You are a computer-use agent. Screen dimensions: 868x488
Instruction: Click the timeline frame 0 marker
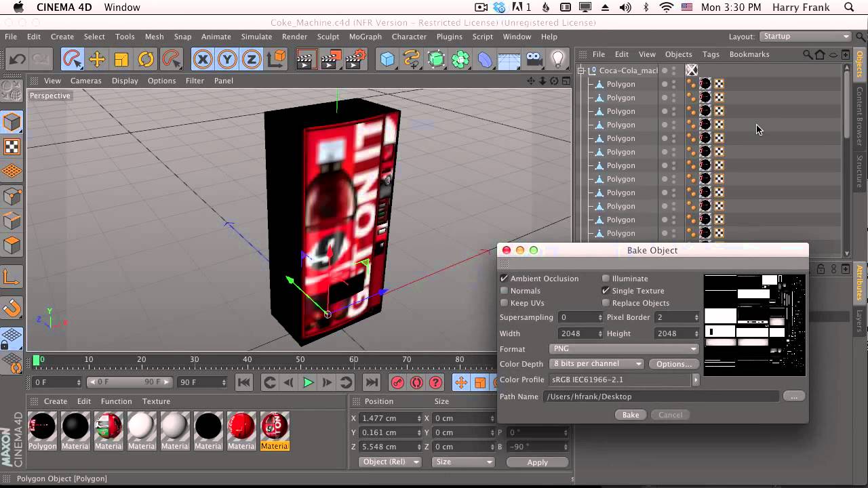tap(37, 360)
